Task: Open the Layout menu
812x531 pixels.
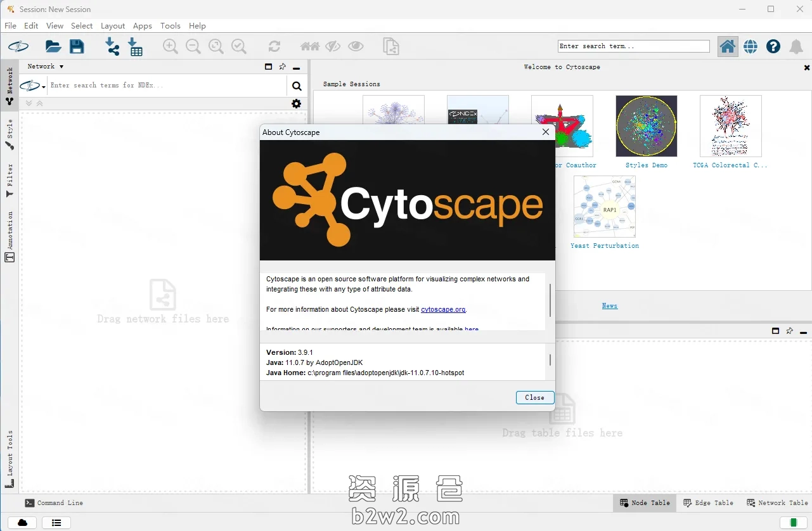Action: 112,26
